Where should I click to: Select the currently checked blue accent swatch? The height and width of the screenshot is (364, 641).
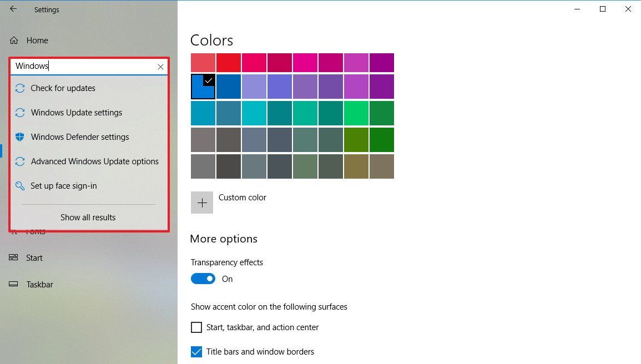coord(203,87)
